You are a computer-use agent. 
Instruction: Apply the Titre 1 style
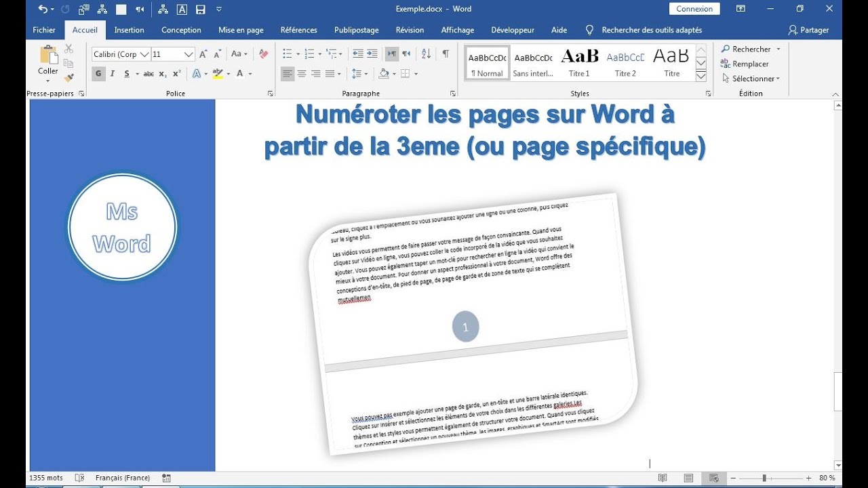pos(579,63)
